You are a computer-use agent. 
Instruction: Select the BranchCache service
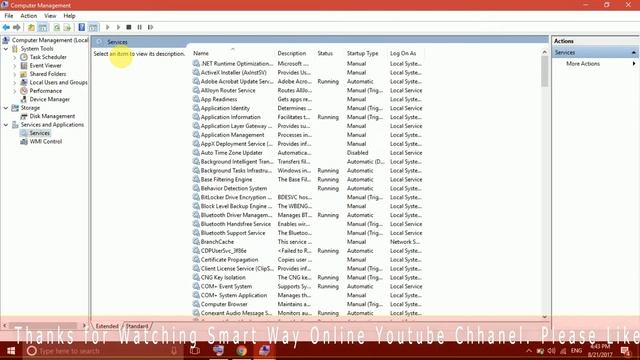pos(307,242)
